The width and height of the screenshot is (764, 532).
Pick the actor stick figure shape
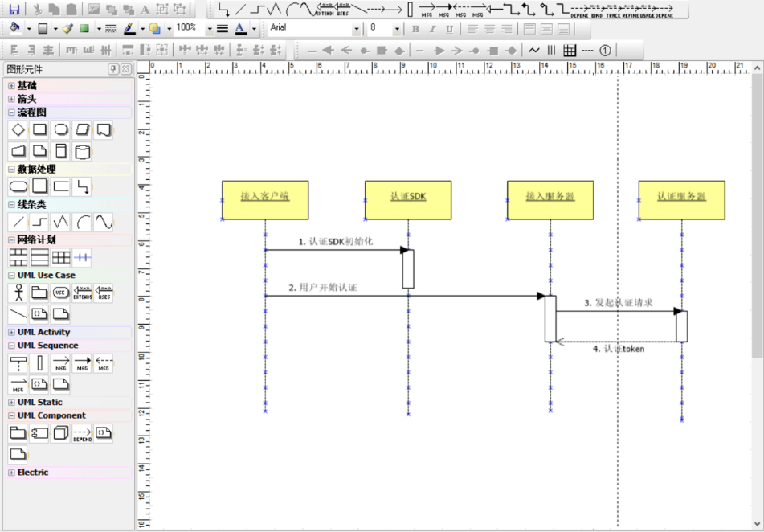coord(18,293)
